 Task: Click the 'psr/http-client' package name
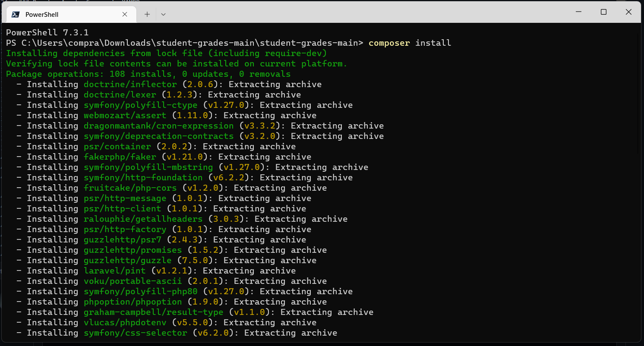pyautogui.click(x=123, y=208)
